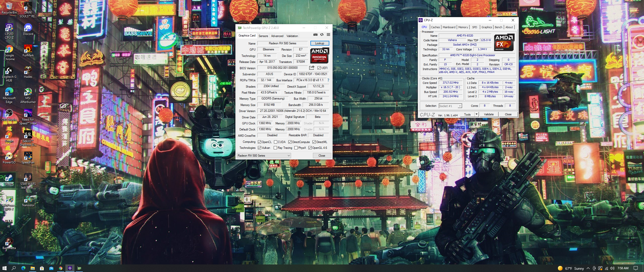Screen dimensions: 644x272
Task: Select the Google Chrome desktop icon
Action: tap(9, 53)
